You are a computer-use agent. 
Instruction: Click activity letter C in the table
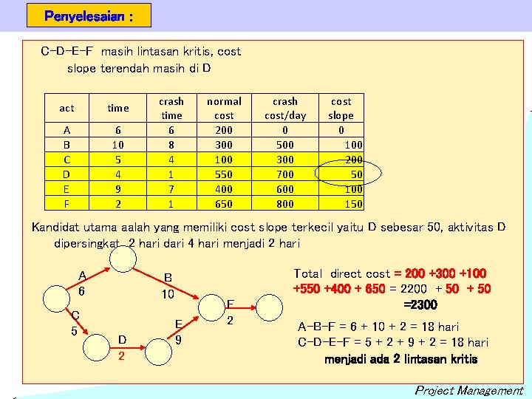(66, 160)
